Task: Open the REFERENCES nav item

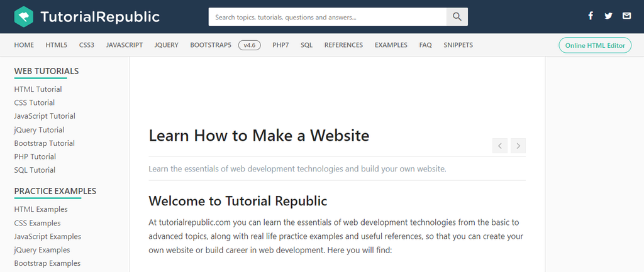Action: pyautogui.click(x=343, y=45)
